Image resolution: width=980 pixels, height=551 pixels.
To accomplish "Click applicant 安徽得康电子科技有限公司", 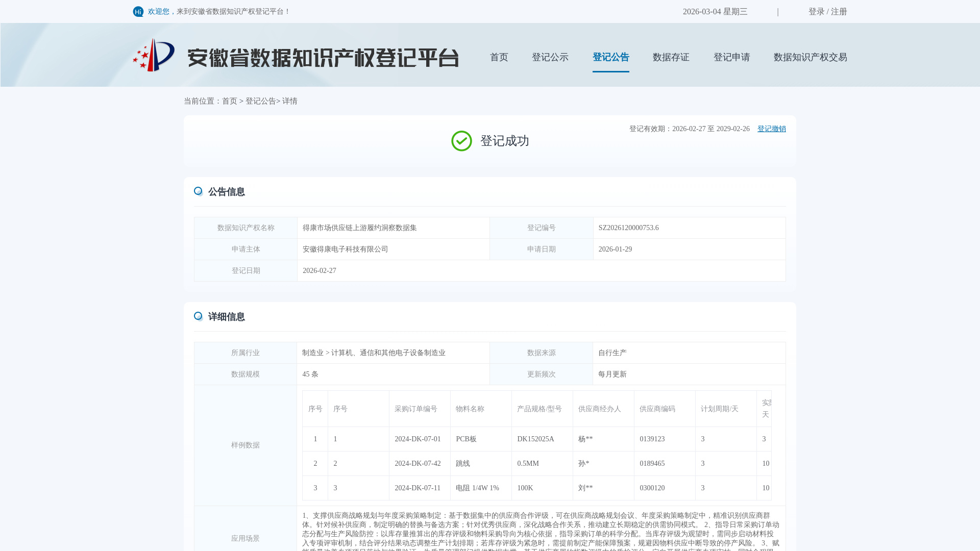I will (346, 249).
